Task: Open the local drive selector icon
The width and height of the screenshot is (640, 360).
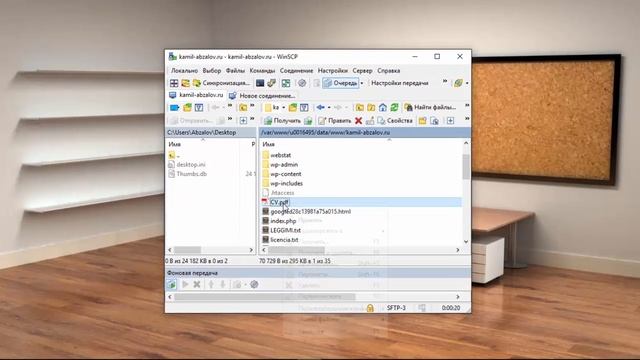Action: (x=175, y=107)
